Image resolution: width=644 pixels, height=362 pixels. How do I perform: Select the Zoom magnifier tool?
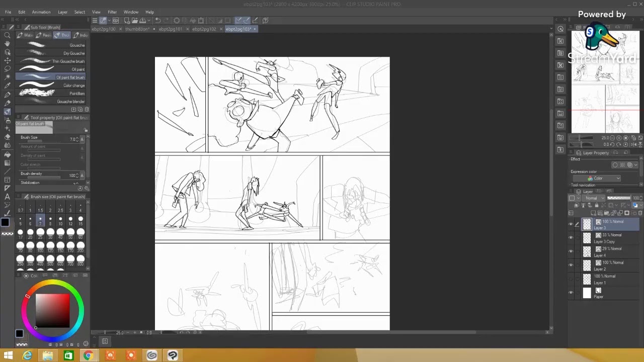pos(7,35)
